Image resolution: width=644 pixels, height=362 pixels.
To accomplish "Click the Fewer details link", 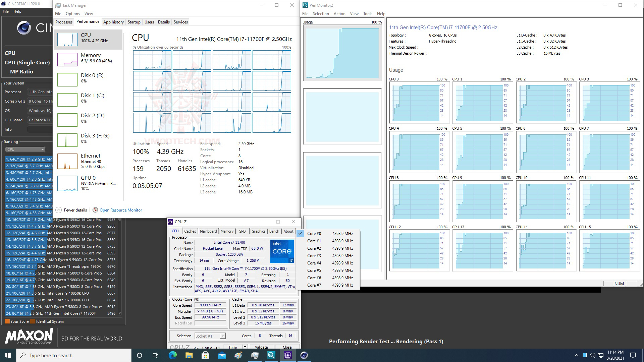I will [75, 210].
